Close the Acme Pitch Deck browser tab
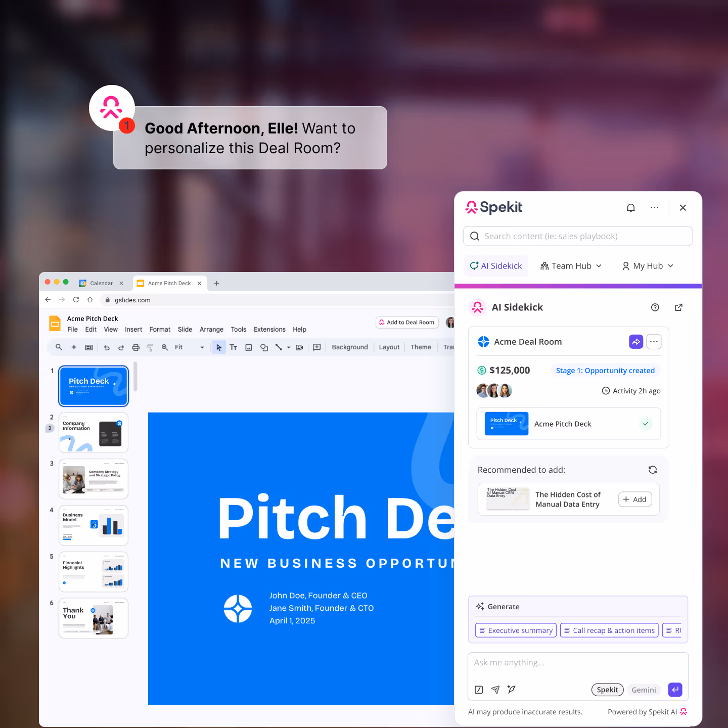The height and width of the screenshot is (728, 728). (x=199, y=283)
